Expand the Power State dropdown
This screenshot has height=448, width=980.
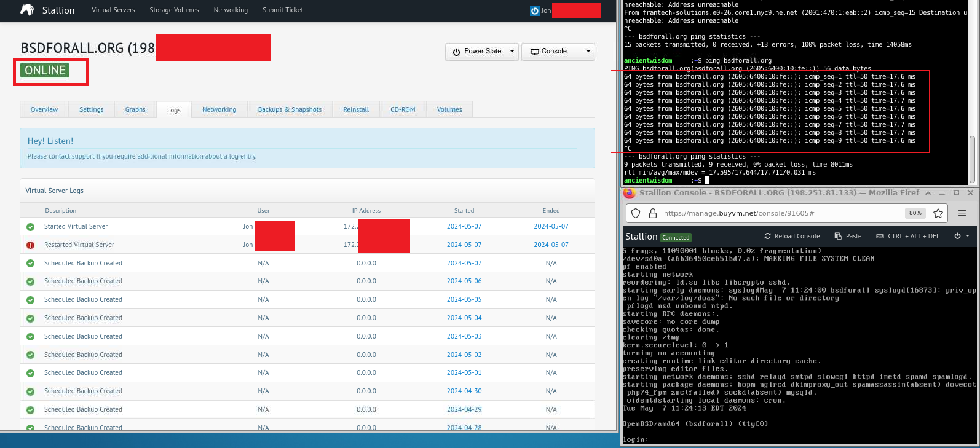pos(482,52)
